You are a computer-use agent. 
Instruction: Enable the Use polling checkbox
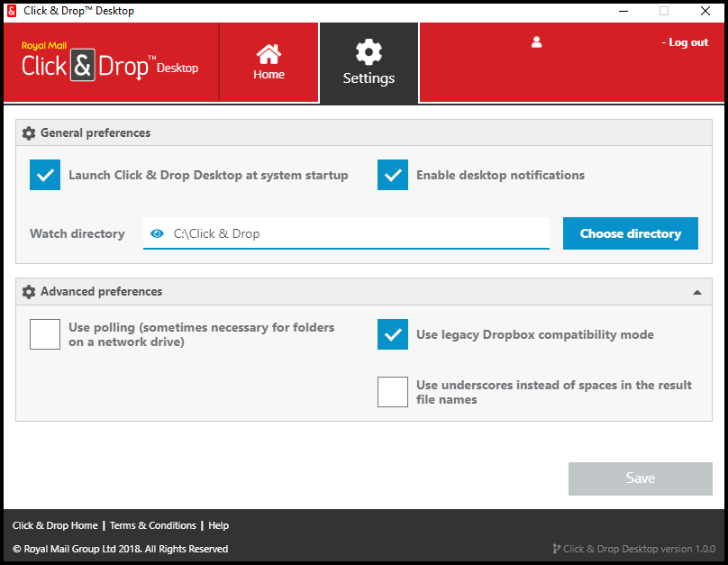tap(45, 334)
